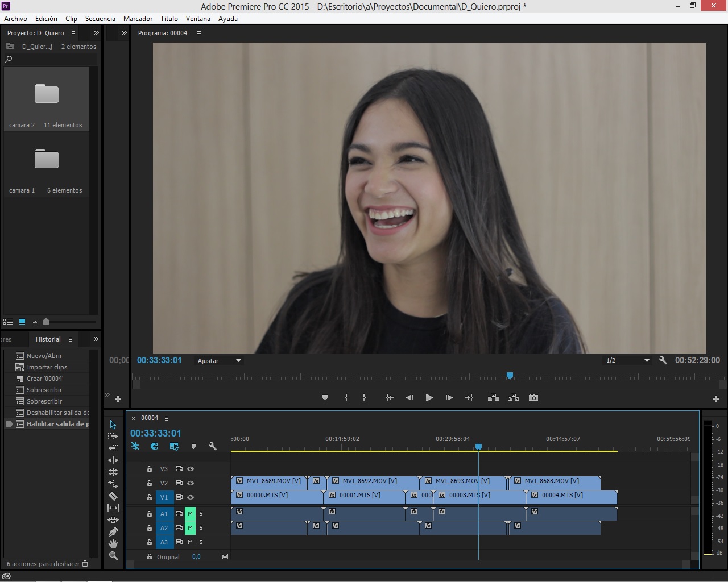Click the Lift button
Screen dimensions: 728x582
point(493,398)
